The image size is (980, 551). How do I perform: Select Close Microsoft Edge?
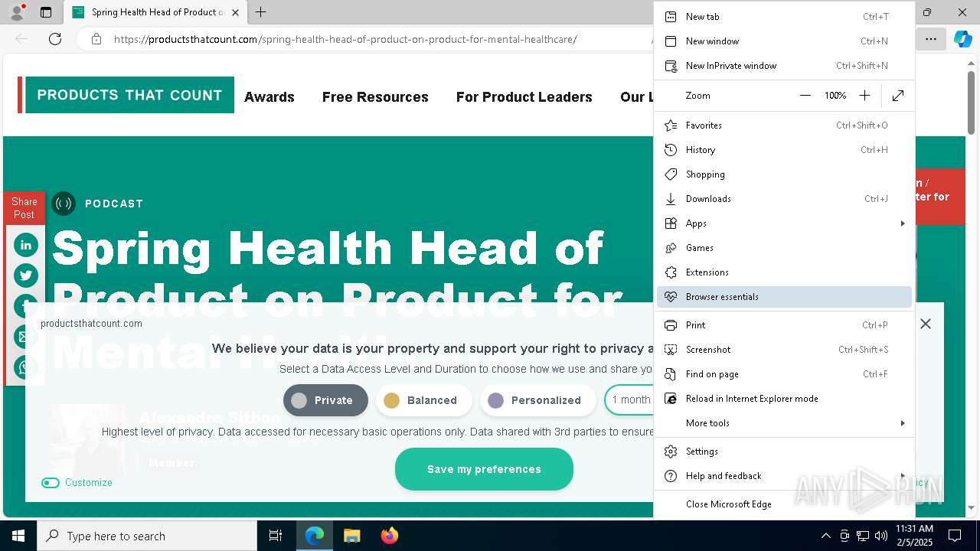pyautogui.click(x=784, y=504)
